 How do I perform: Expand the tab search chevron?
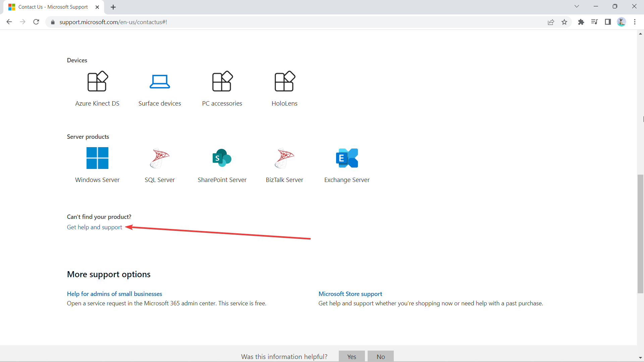(x=577, y=6)
